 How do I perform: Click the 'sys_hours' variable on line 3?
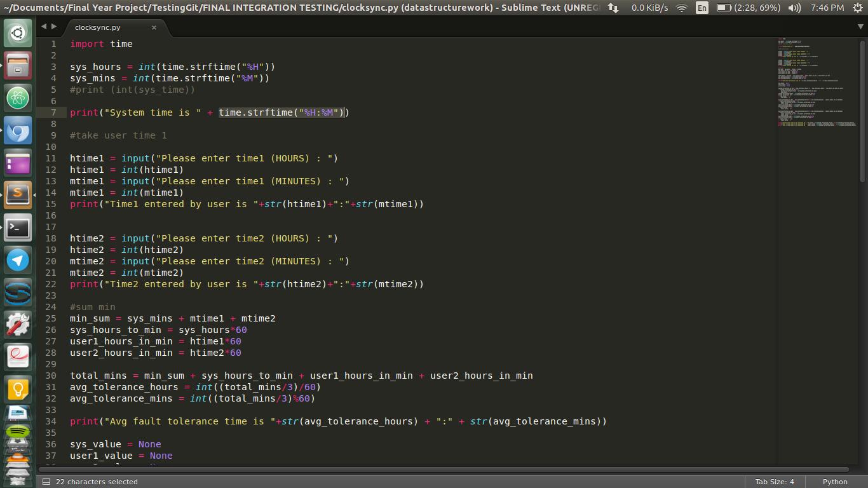[x=95, y=67]
